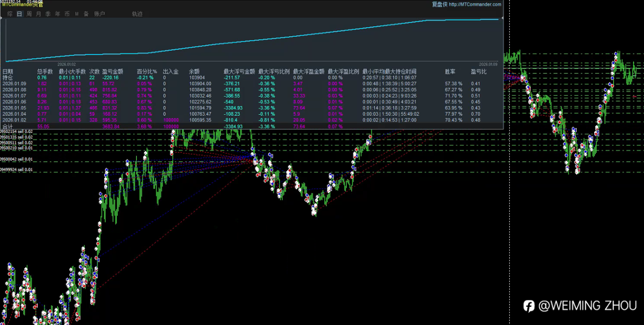Open the M tab
This screenshot has width=644, height=325.
coord(76,14)
